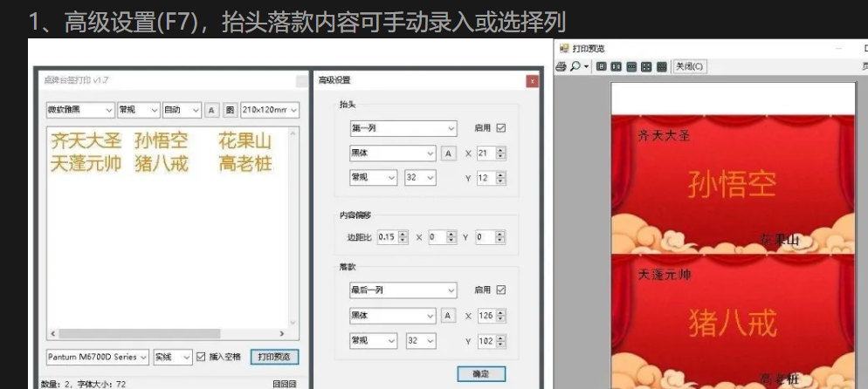The image size is (868, 389).
Task: Open the 微软雅黑 font dropdown
Action: 80,110
